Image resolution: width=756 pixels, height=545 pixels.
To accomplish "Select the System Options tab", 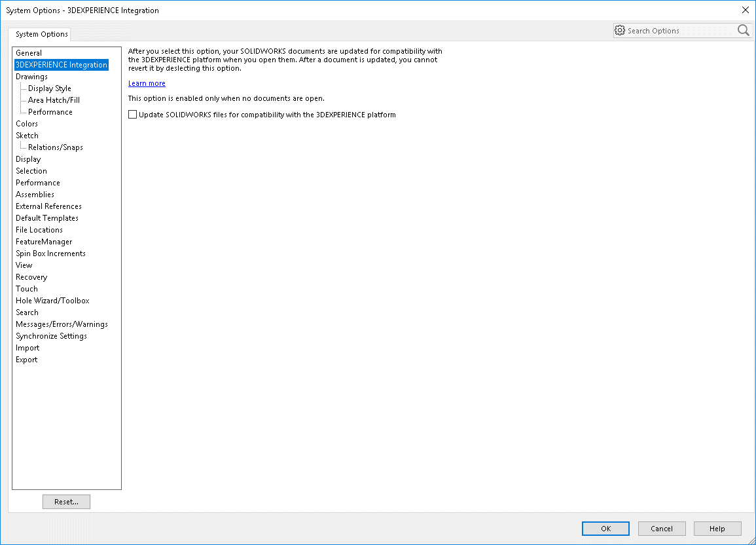I will [41, 34].
